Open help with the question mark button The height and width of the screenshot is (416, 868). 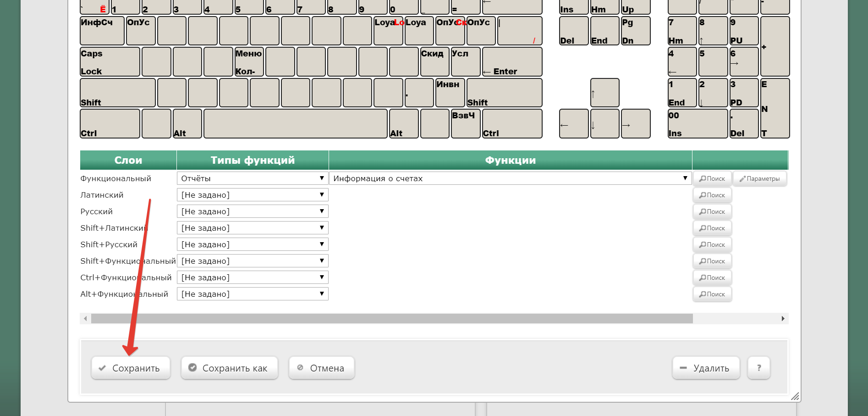pyautogui.click(x=758, y=368)
